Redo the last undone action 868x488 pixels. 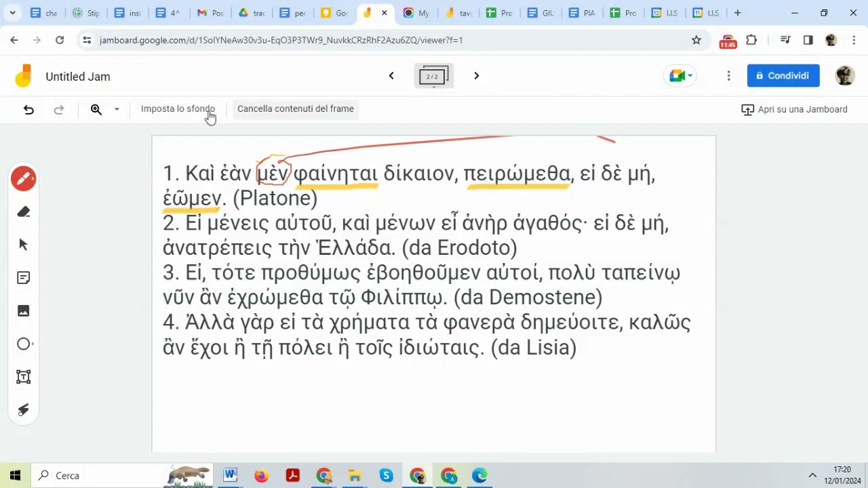[59, 109]
